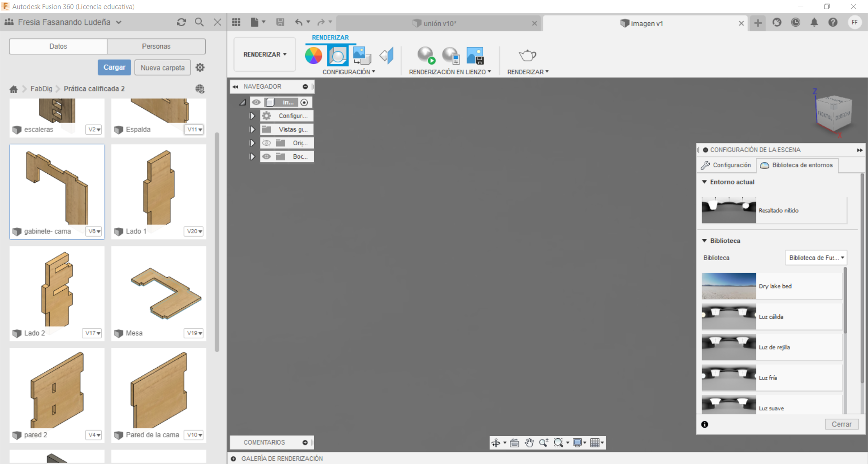Viewport: 868px width, 464px height.
Task: Open the RENDERIZAR workspace dropdown
Action: (x=265, y=54)
